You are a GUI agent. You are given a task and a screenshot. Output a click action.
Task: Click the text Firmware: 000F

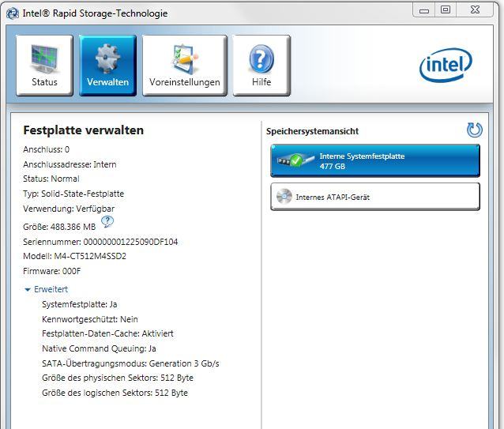point(52,271)
